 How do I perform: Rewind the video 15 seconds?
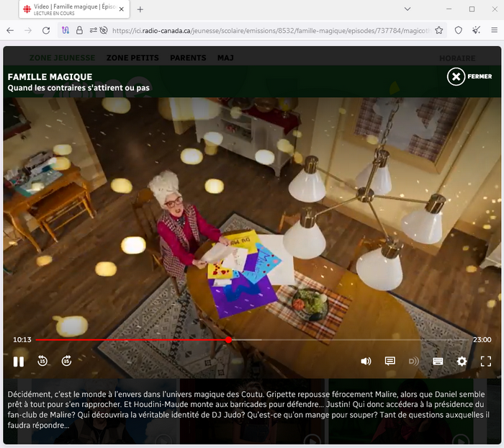click(x=42, y=361)
